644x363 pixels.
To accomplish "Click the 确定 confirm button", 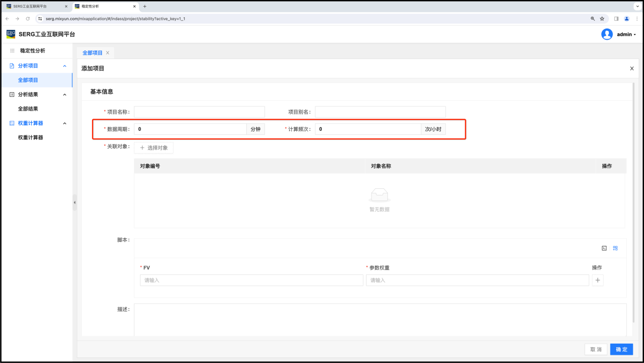I will pos(621,349).
